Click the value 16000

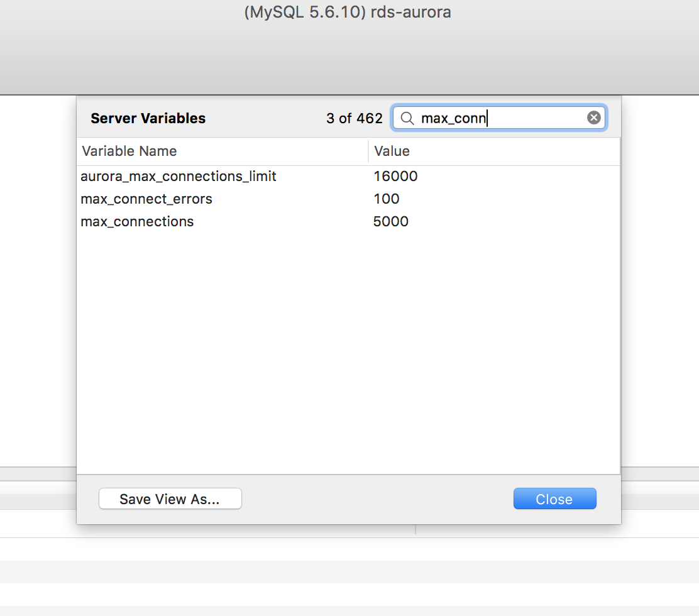[395, 177]
